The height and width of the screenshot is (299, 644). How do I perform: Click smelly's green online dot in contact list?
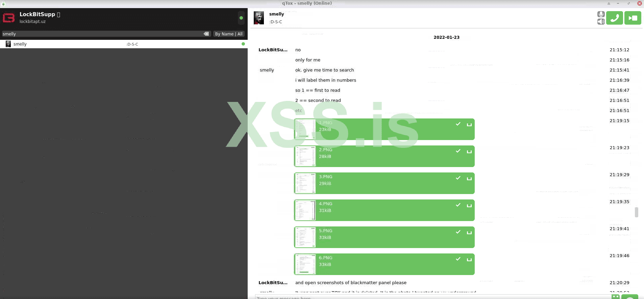[x=243, y=44]
